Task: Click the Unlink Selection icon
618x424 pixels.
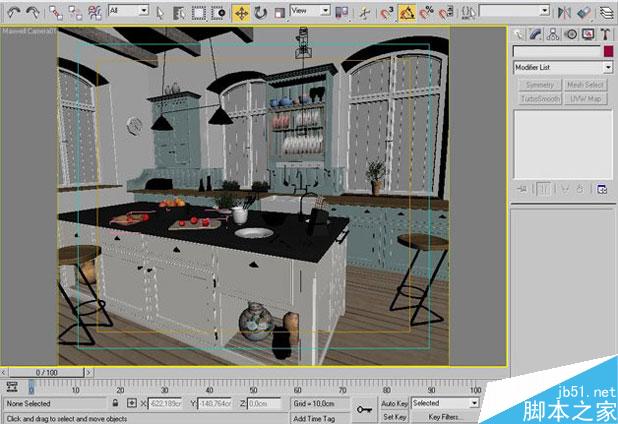Action: [75, 13]
